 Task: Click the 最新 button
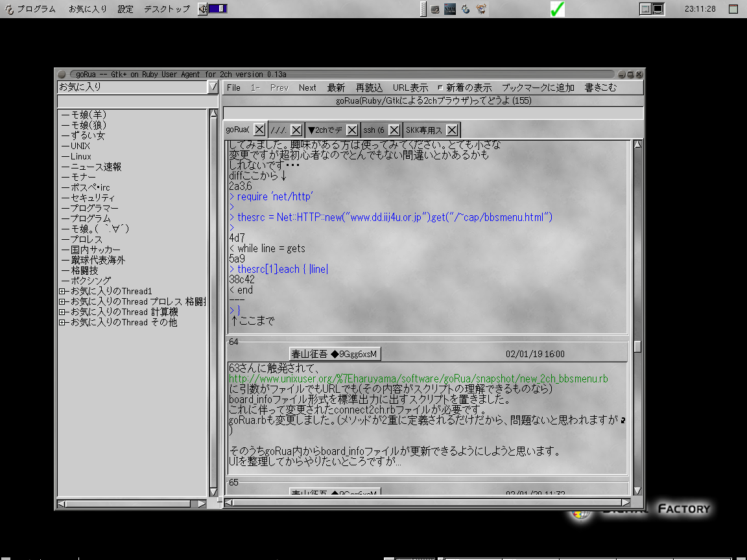[x=336, y=87]
